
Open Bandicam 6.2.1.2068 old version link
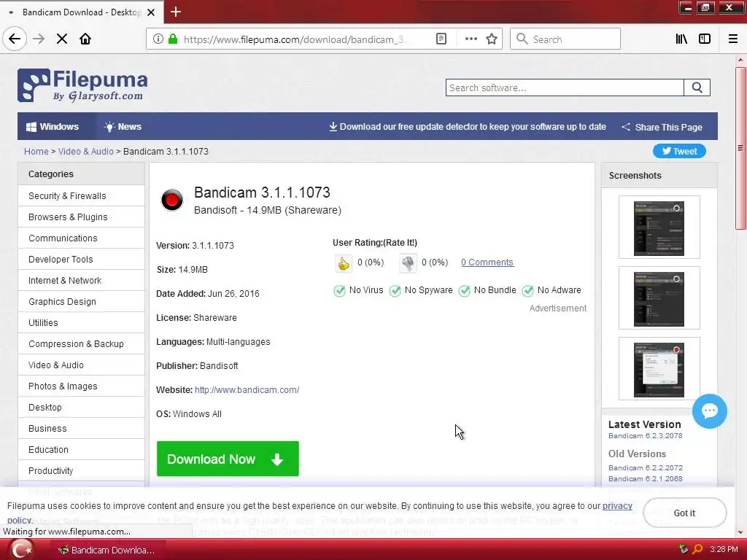pos(645,478)
